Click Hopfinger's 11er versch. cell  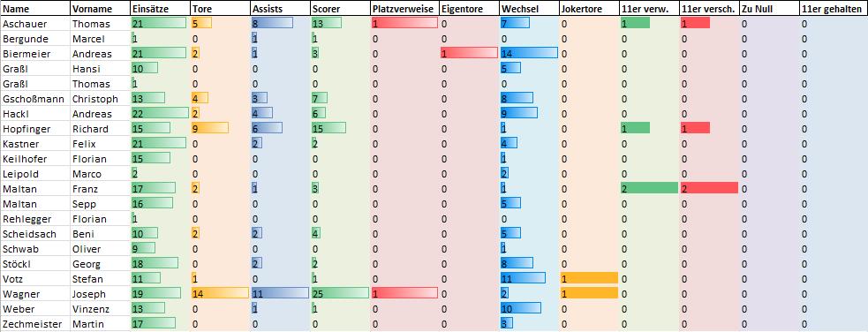click(709, 128)
